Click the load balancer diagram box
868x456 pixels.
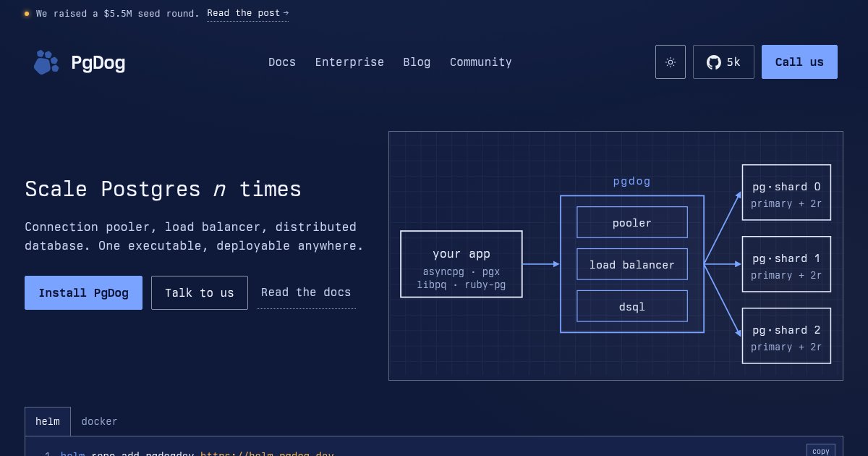(632, 264)
